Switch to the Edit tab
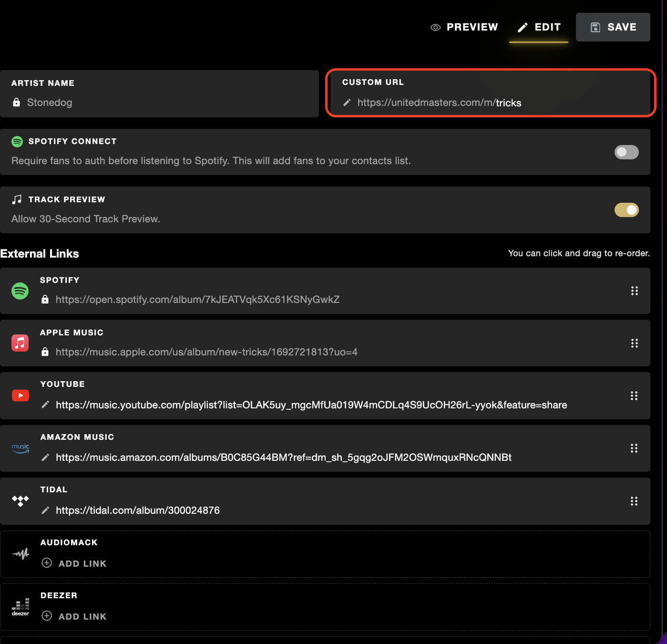667x644 pixels. tap(539, 27)
